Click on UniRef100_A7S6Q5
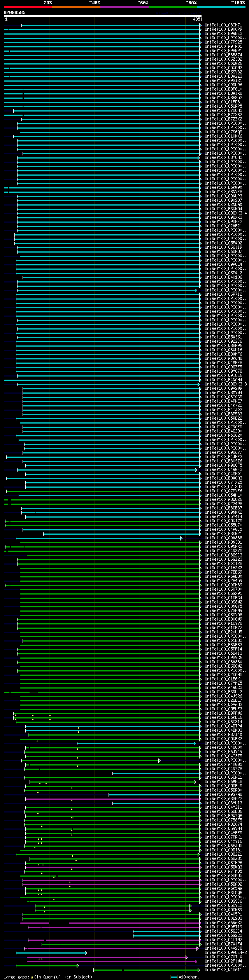249x980 pixels. 223,132
